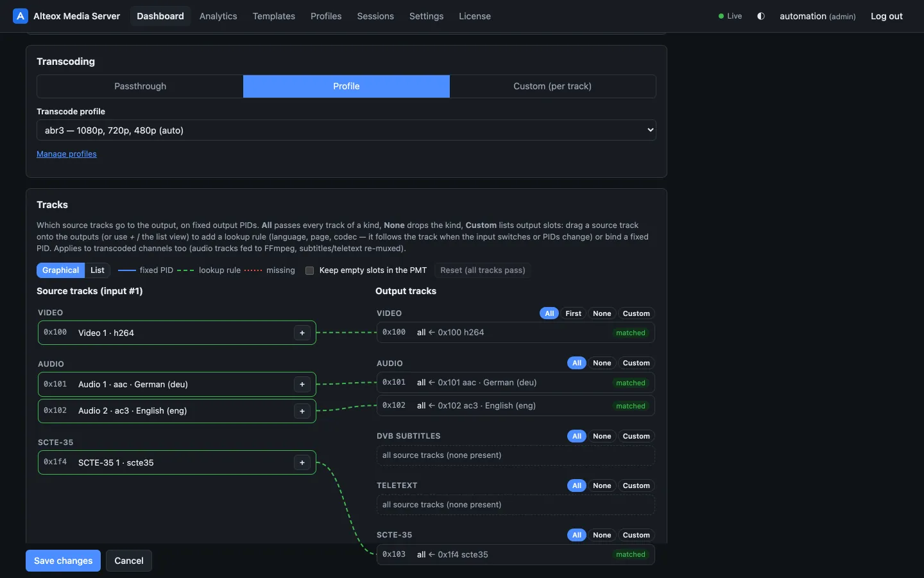Select Profile transcoding mode
Viewport: 924px width, 578px height.
[346, 86]
